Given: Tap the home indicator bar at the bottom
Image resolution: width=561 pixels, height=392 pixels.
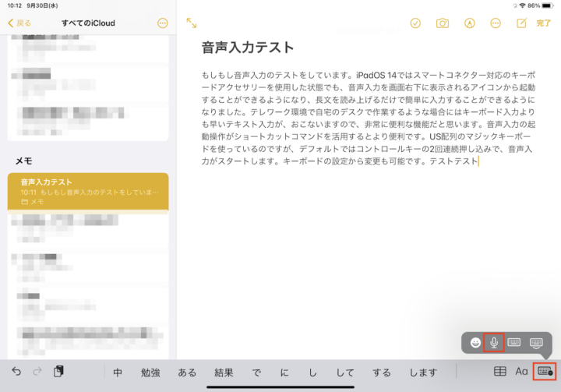Looking at the screenshot, I should [280, 387].
